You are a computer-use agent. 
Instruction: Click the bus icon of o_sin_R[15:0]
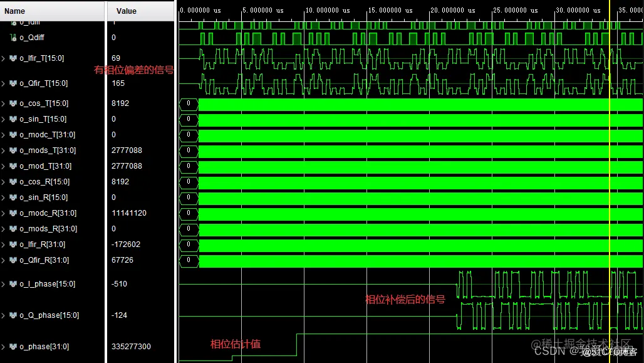pyautogui.click(x=13, y=197)
